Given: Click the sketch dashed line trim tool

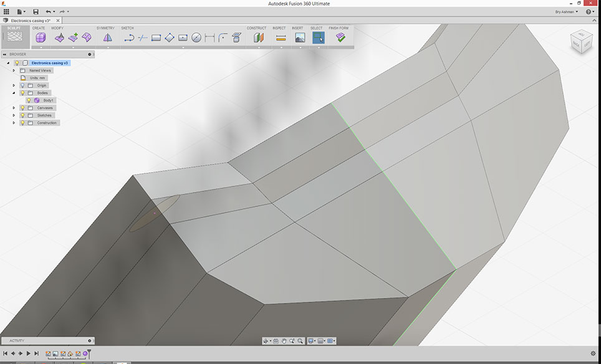Looking at the screenshot, I should click(143, 37).
